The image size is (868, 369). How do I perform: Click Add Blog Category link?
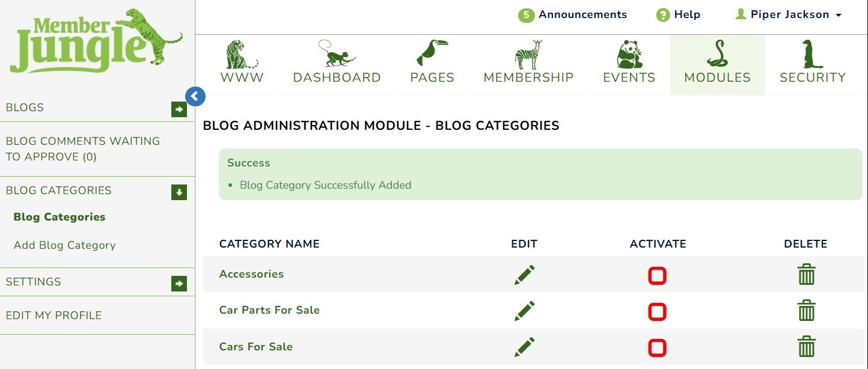pyautogui.click(x=65, y=245)
